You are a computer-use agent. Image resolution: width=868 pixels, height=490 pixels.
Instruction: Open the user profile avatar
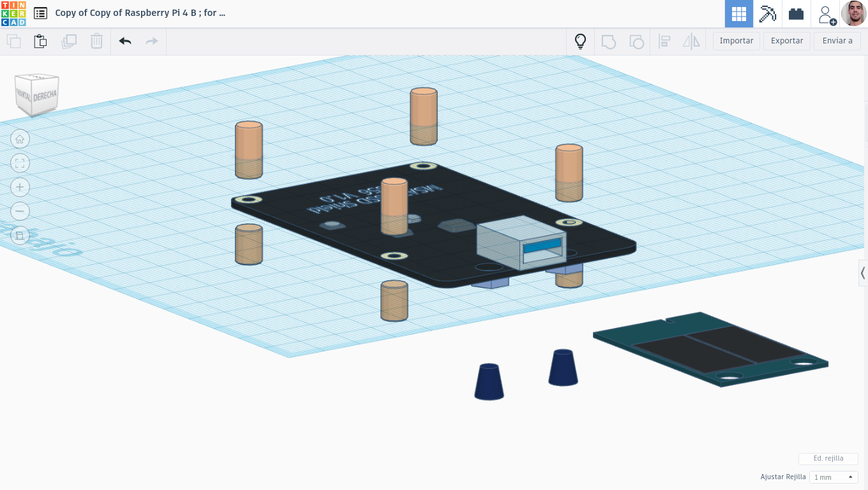click(853, 13)
